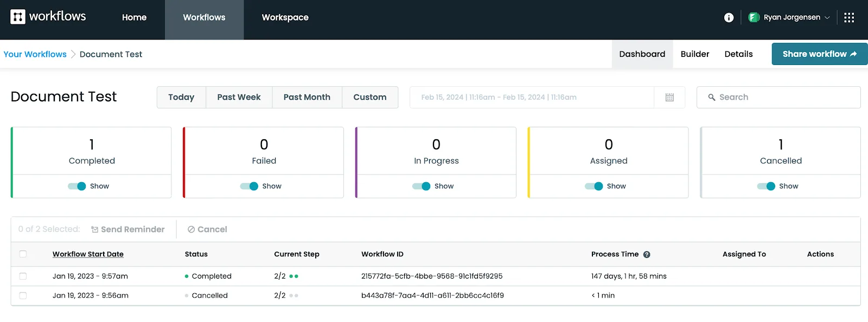868x322 pixels.
Task: Click the Process Time help question icon
Action: (647, 254)
